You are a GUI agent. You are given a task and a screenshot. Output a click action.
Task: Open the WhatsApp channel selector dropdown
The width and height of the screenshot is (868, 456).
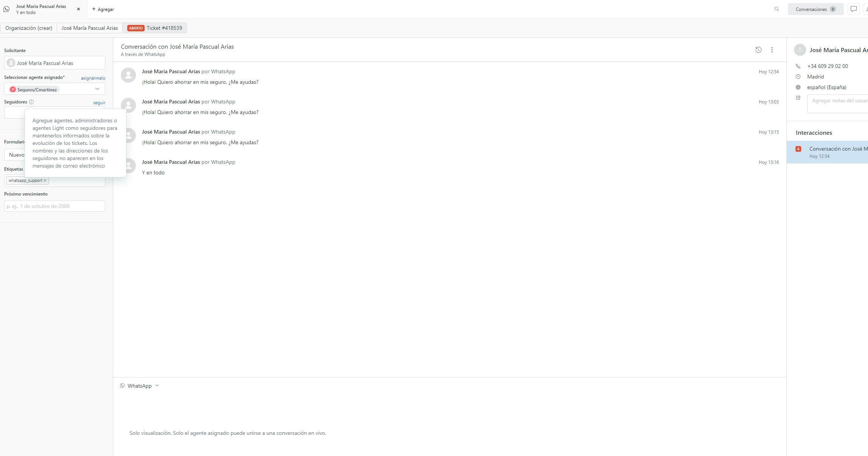coord(140,386)
